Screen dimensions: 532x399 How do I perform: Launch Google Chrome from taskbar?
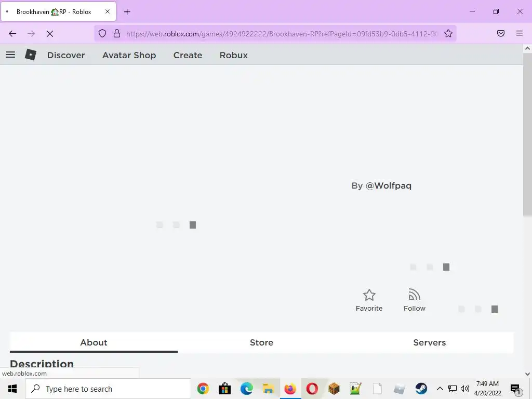point(203,389)
